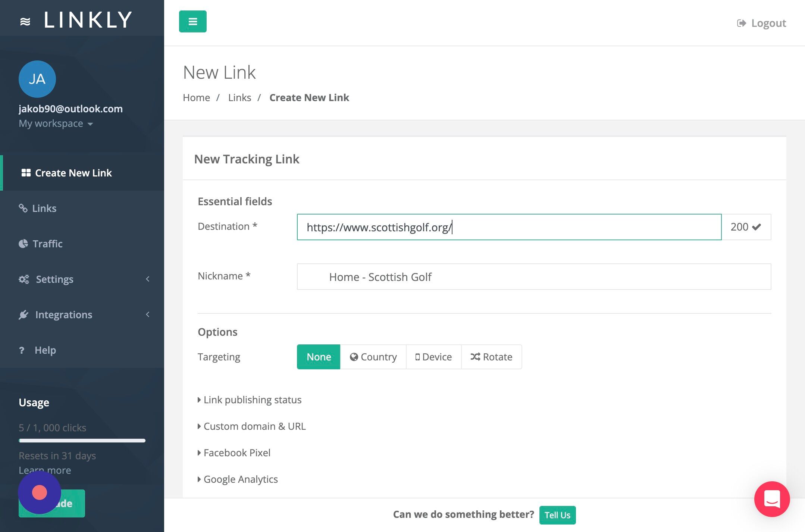Open Traffic from the sidebar
805x532 pixels.
(47, 244)
